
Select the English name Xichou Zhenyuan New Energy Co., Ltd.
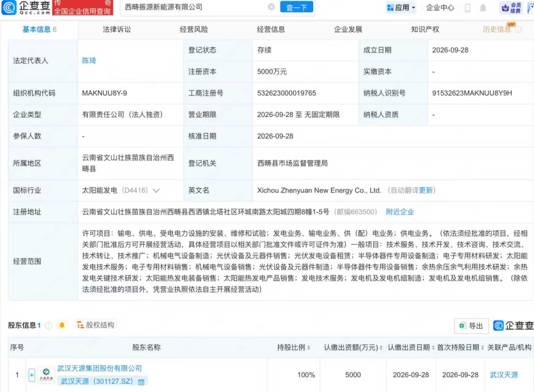coord(319,191)
